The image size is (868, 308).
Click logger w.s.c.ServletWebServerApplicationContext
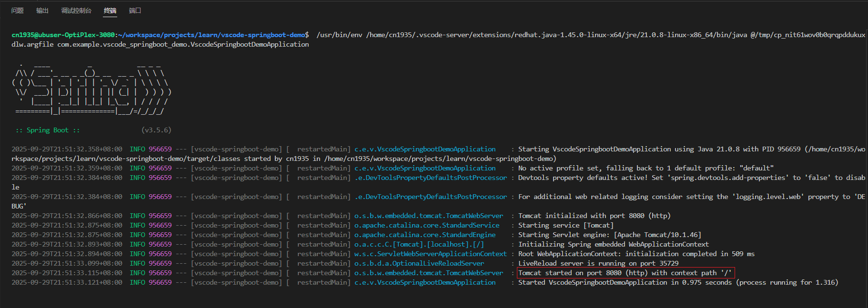[431, 254]
